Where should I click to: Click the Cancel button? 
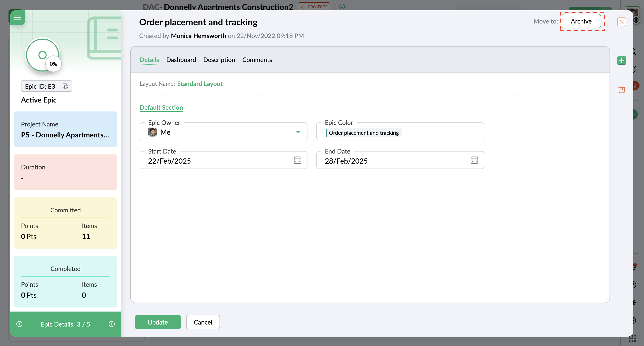click(x=203, y=322)
